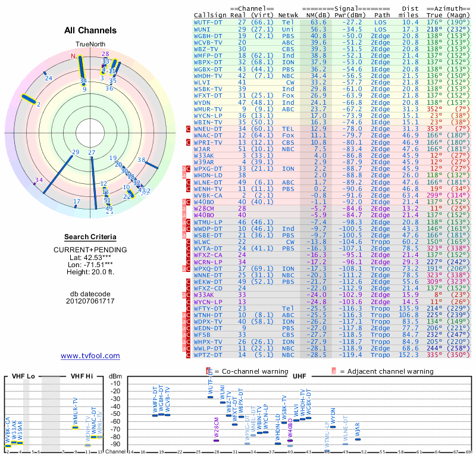Click the adjacent channel icon beside W28CM

tap(184, 209)
